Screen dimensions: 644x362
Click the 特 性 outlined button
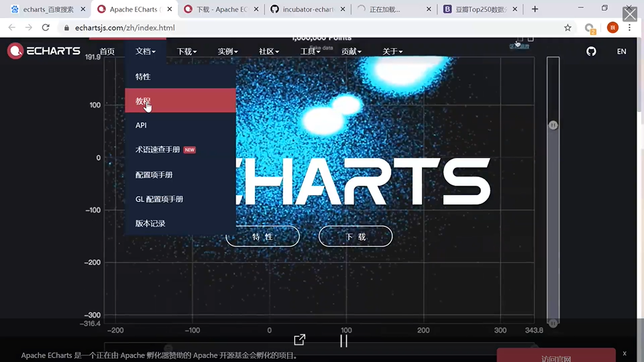(x=262, y=237)
